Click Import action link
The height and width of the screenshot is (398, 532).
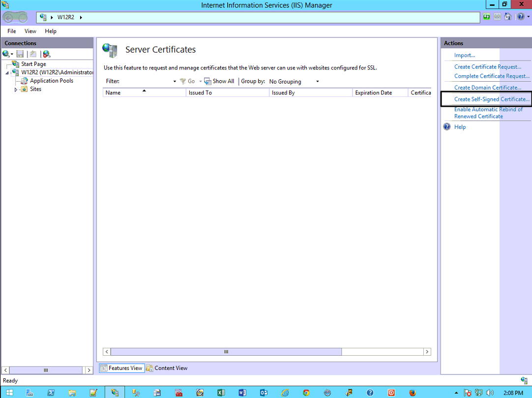[x=464, y=55]
